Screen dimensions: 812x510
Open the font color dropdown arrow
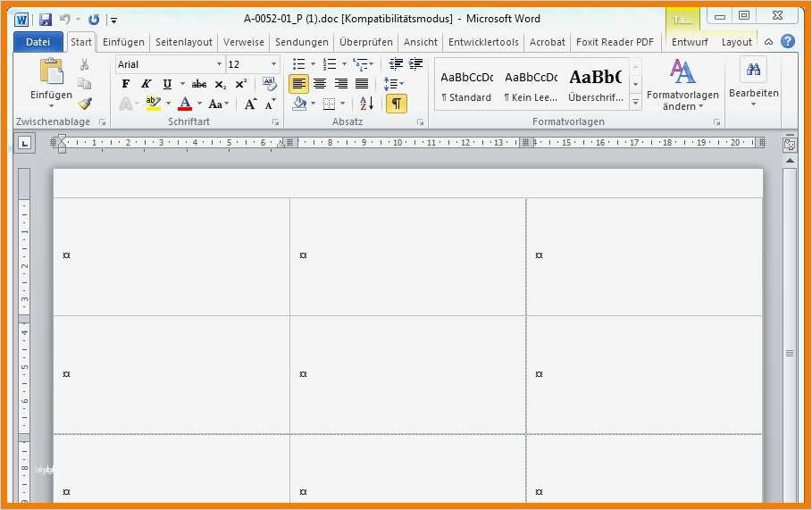(199, 104)
